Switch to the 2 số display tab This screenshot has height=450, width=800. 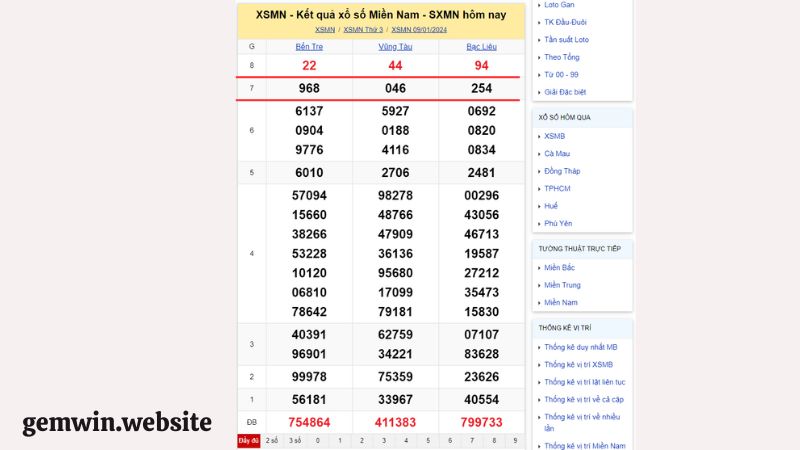pyautogui.click(x=272, y=440)
